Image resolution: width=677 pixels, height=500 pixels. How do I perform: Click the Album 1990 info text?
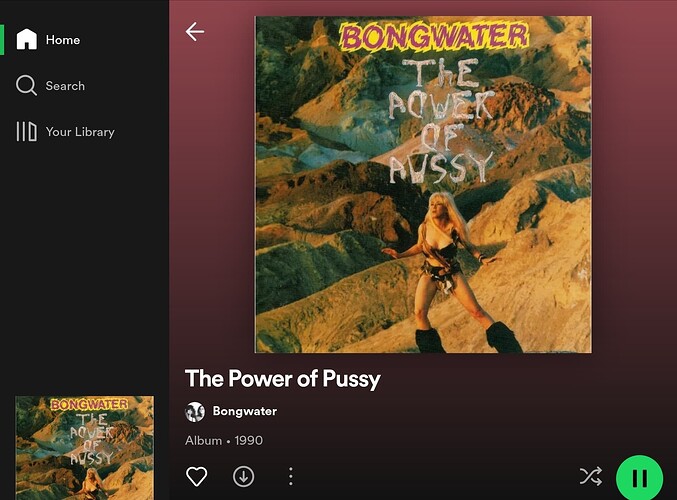click(224, 440)
